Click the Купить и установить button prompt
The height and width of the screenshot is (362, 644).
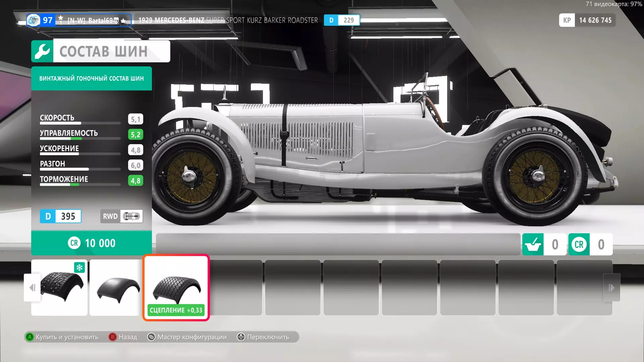pos(62,337)
